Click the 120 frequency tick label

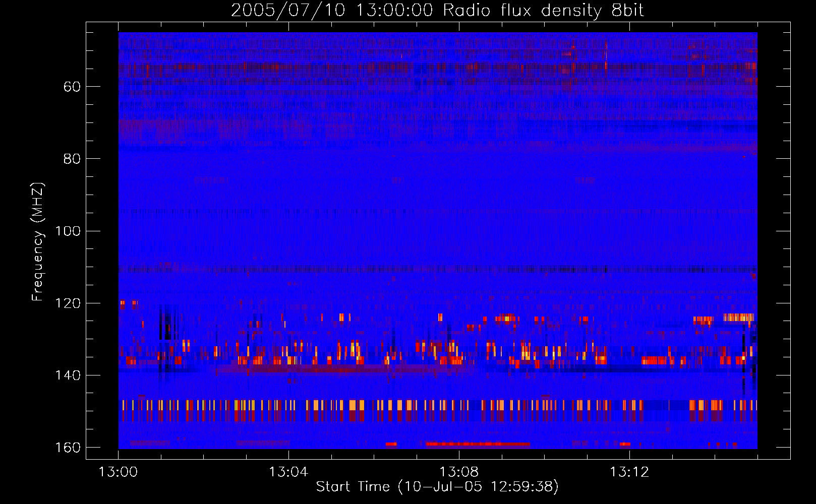pyautogui.click(x=68, y=303)
